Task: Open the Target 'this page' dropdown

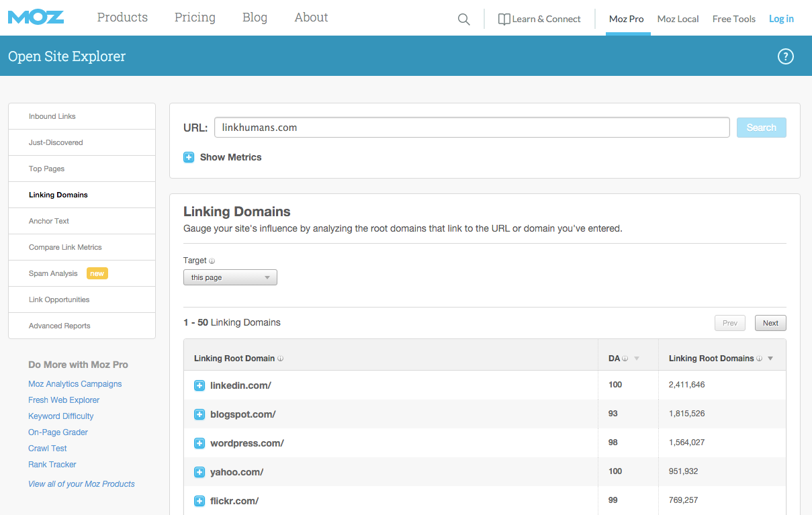Action: tap(230, 277)
